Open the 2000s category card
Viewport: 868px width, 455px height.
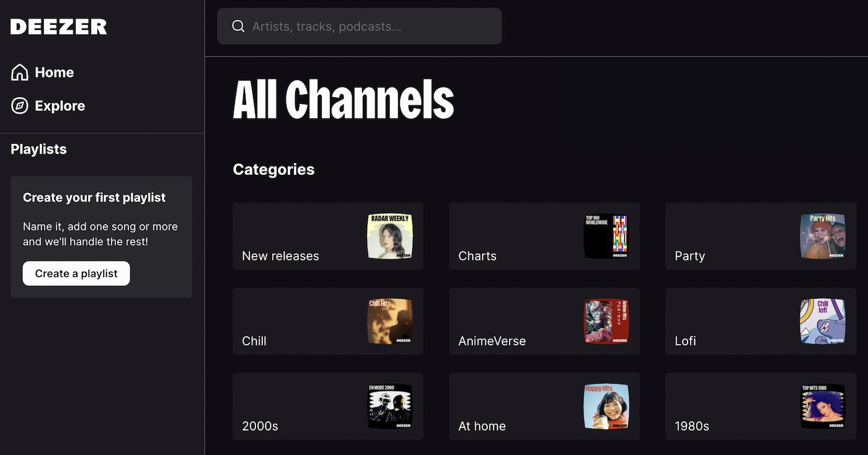point(328,406)
